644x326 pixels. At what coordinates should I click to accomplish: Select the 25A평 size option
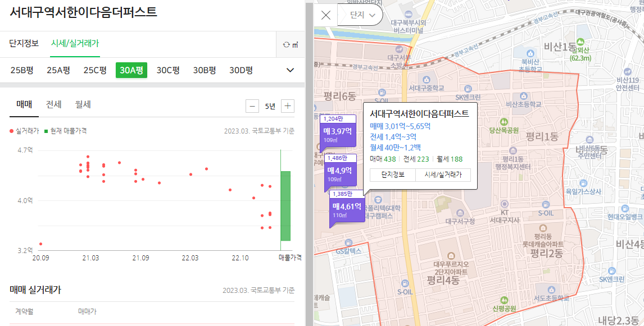click(x=58, y=70)
